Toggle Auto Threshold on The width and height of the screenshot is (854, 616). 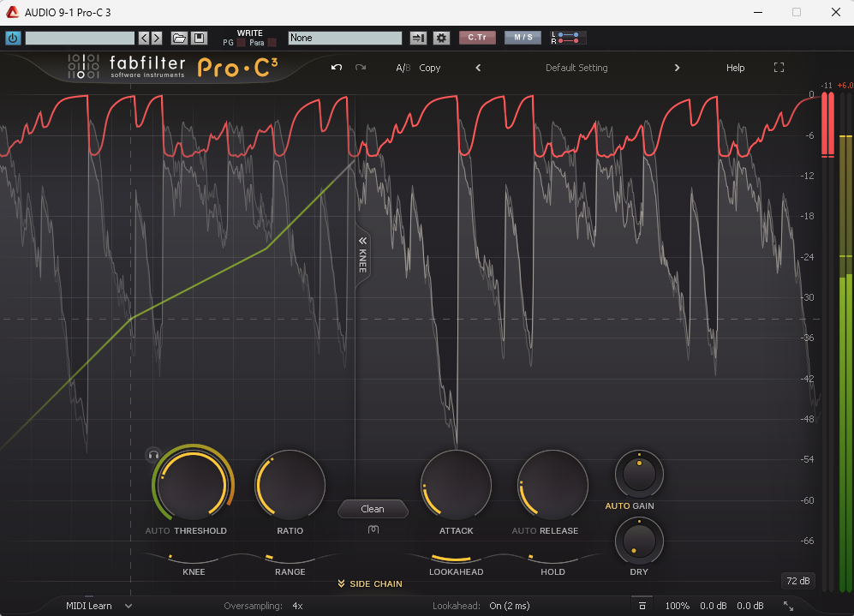pos(158,530)
